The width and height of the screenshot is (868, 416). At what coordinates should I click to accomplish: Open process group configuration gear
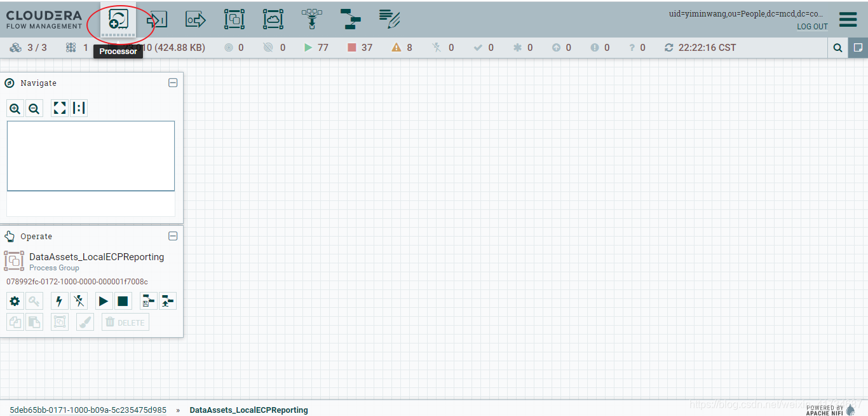point(15,301)
